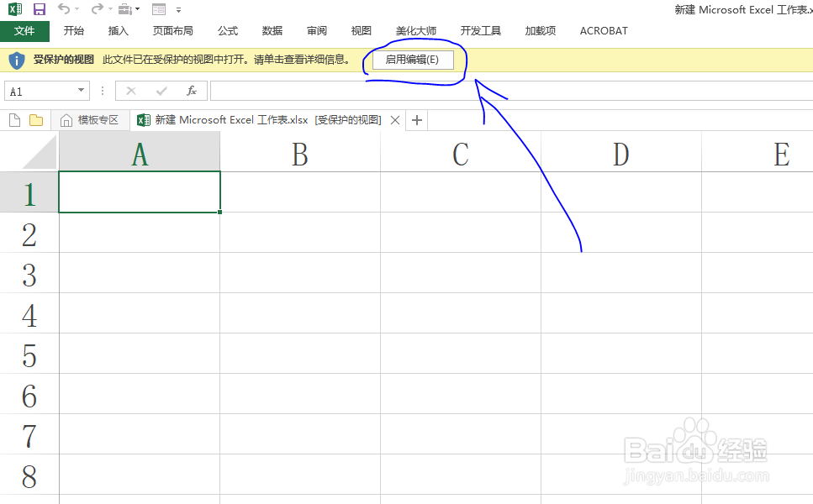Switch to the 开发工具 ribbon tab
The width and height of the screenshot is (813, 504).
(x=481, y=31)
